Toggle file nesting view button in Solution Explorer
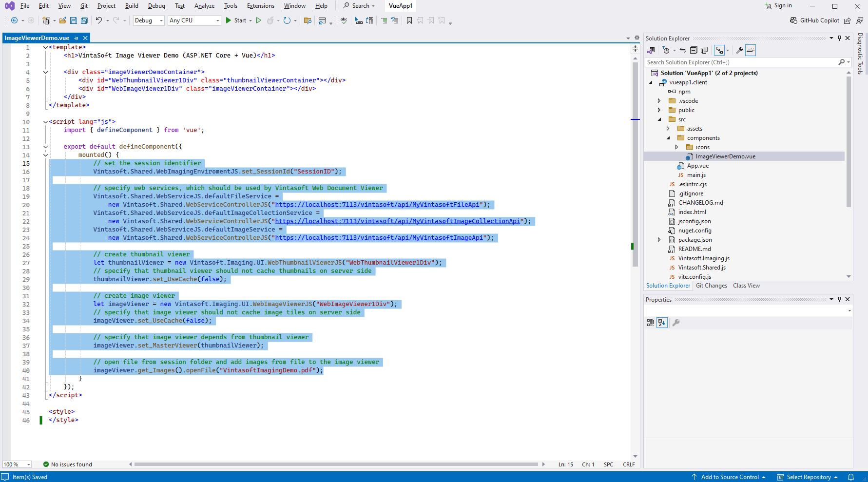 click(x=719, y=50)
